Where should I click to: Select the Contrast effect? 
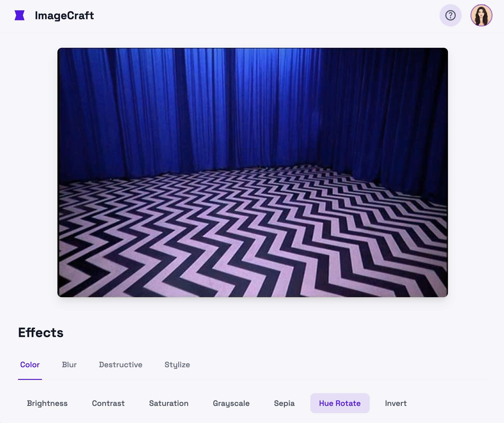(108, 403)
